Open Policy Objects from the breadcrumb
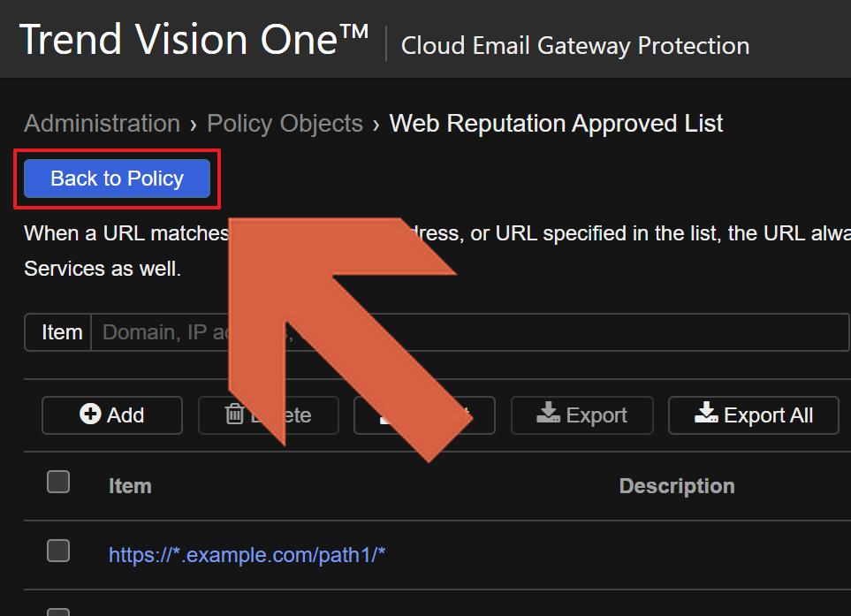Image resolution: width=851 pixels, height=616 pixels. click(x=285, y=124)
